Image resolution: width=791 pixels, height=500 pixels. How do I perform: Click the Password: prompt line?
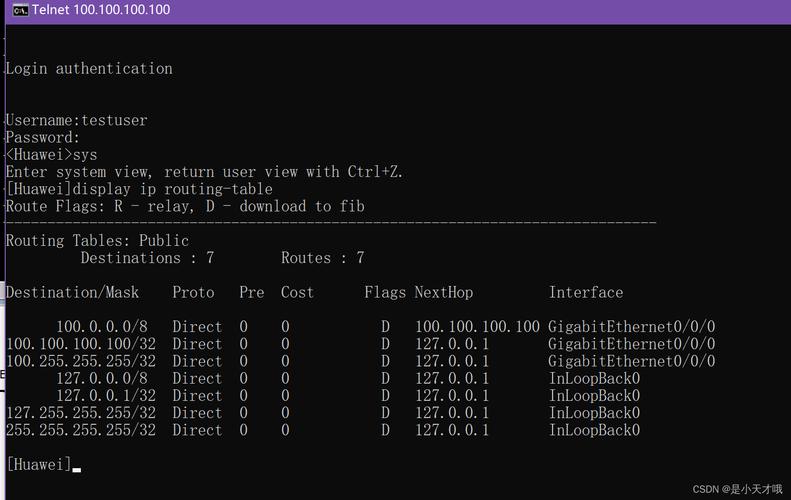(x=43, y=138)
